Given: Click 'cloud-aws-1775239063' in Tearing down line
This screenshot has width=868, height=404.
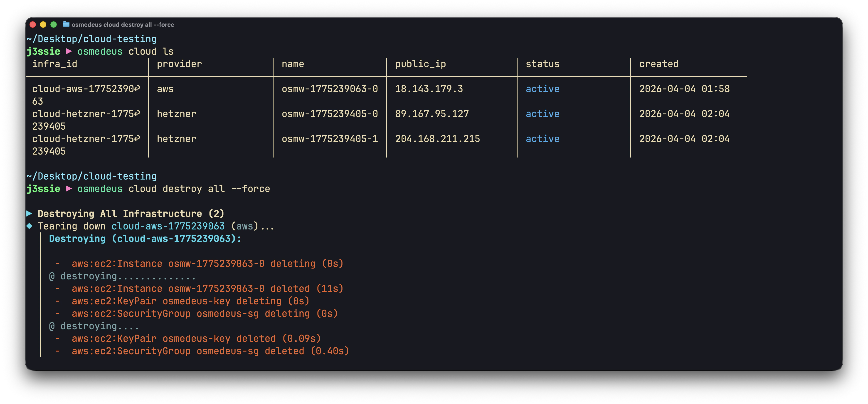Looking at the screenshot, I should [x=168, y=226].
